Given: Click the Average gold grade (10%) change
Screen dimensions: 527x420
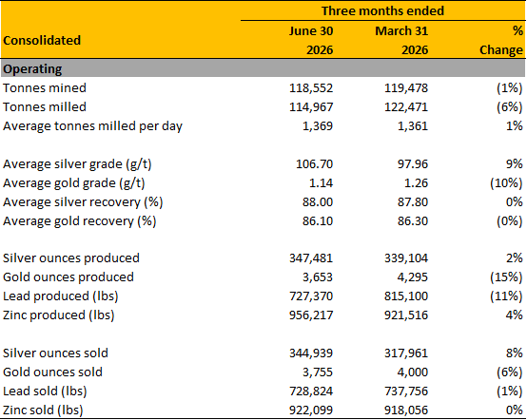Looking at the screenshot, I should click(506, 183).
